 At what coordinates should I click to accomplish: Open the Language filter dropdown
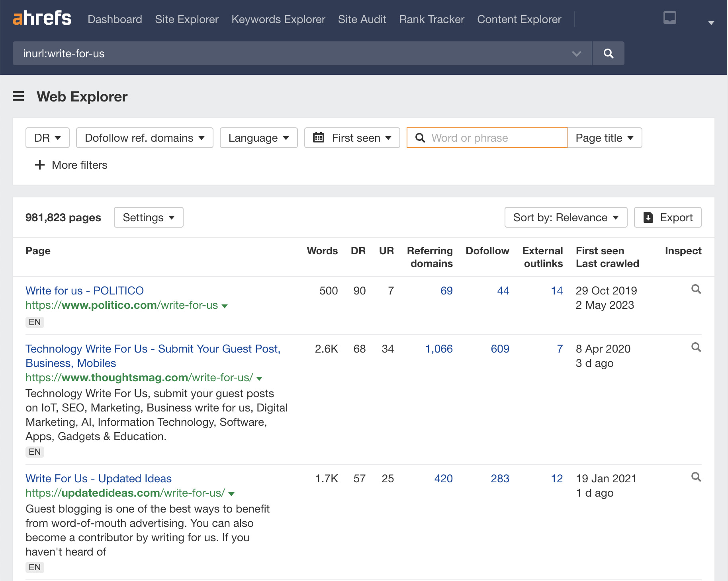(x=258, y=138)
